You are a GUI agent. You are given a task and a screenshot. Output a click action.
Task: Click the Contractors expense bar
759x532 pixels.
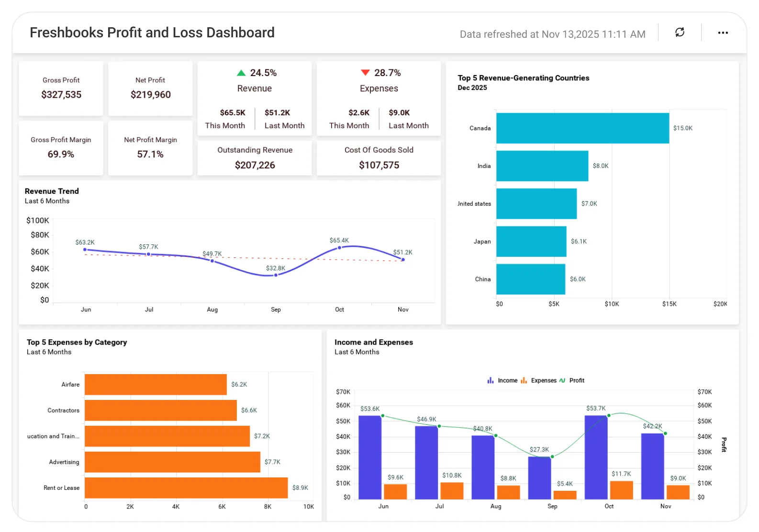161,410
